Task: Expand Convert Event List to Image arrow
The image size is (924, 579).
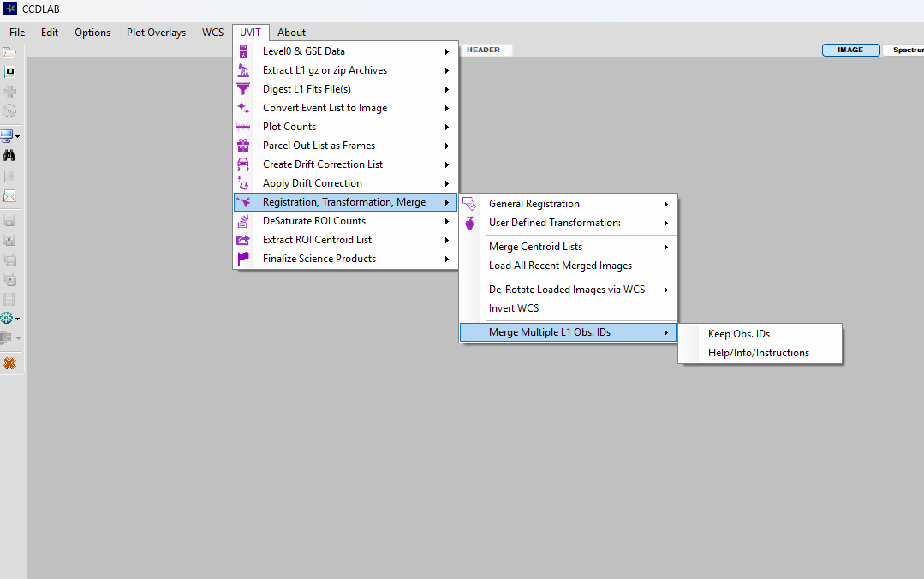Action: (447, 109)
